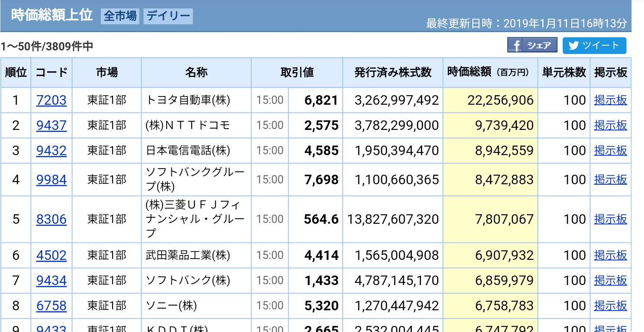Click the コード column header

coord(52,72)
